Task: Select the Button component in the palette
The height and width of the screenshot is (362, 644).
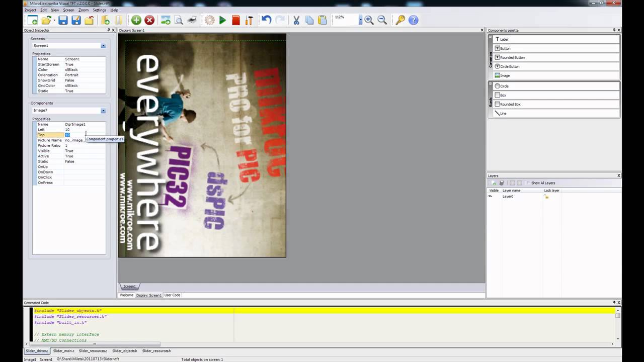Action: (556, 48)
